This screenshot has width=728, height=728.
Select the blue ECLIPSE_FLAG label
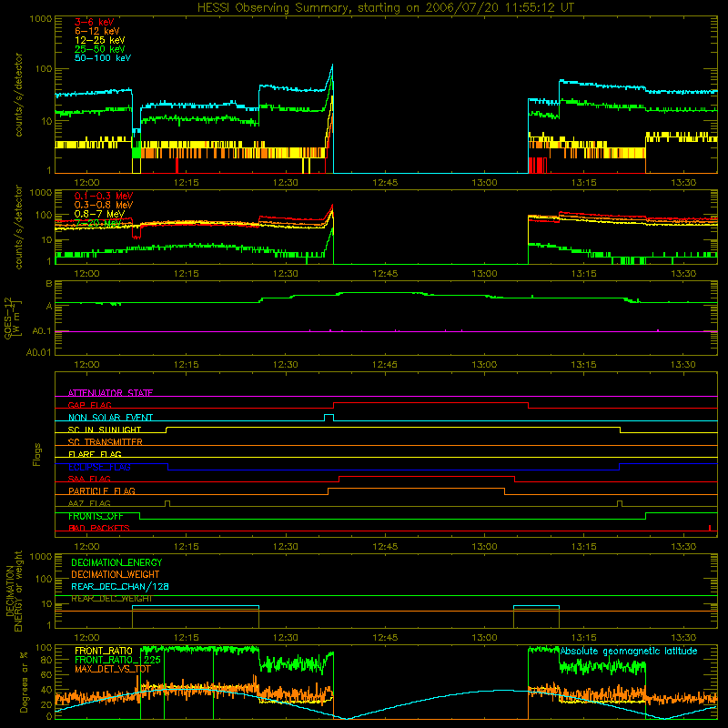pyautogui.click(x=99, y=467)
